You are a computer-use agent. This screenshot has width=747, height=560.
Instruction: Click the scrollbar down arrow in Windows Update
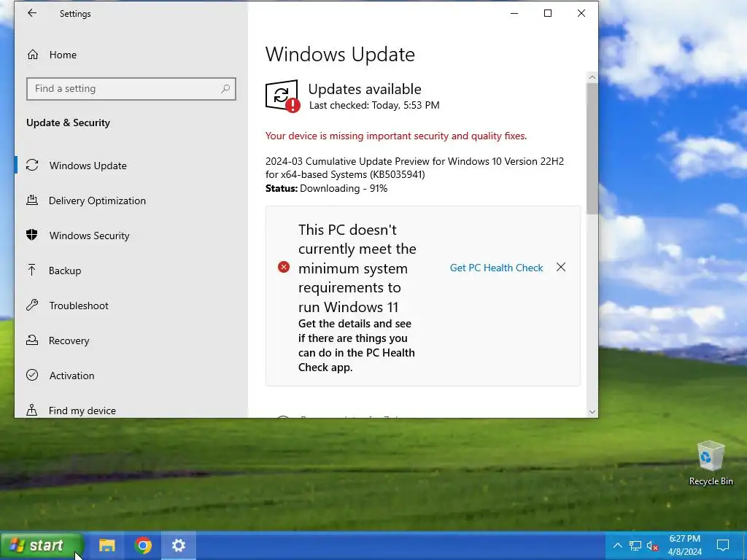[592, 412]
